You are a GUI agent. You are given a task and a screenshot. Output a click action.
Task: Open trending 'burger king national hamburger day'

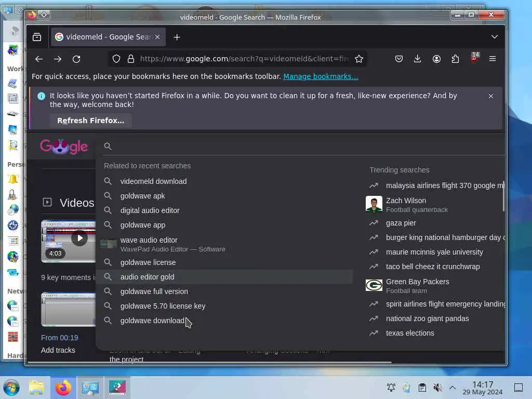(x=436, y=237)
